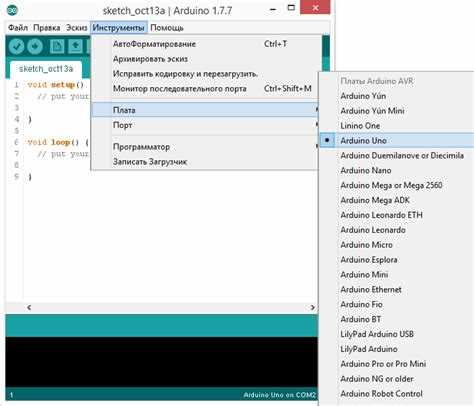Pick Arduino Micro from board list
This screenshot has width=474, height=406.
click(397, 245)
